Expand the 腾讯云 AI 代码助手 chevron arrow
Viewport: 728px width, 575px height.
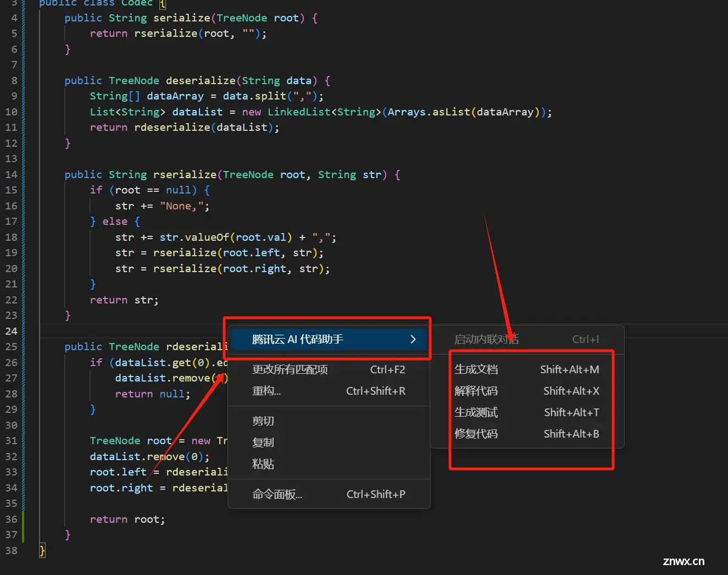413,339
